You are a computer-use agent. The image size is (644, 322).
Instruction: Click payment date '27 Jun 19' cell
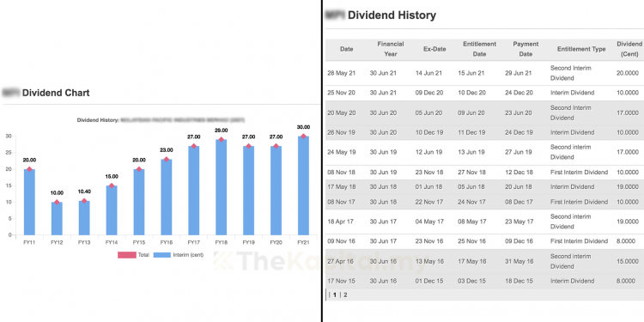coord(519,152)
